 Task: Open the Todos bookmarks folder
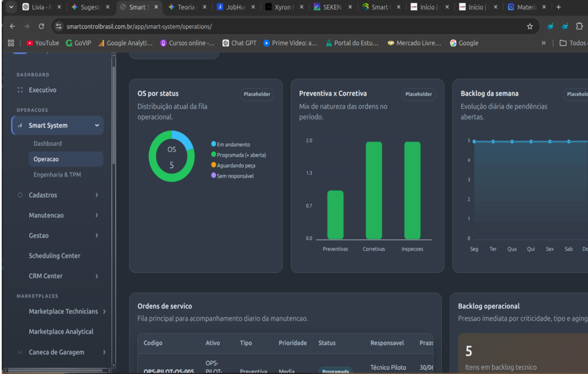tap(573, 43)
